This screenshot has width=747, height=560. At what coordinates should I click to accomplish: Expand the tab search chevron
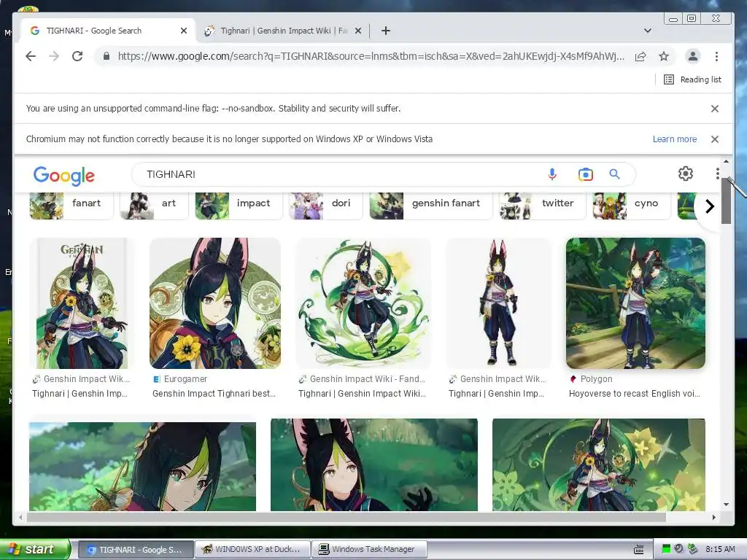pos(648,31)
